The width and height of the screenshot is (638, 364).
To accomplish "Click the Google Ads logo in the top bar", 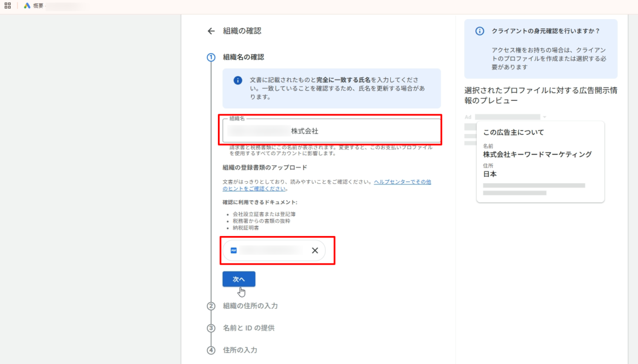I will 27,5.
